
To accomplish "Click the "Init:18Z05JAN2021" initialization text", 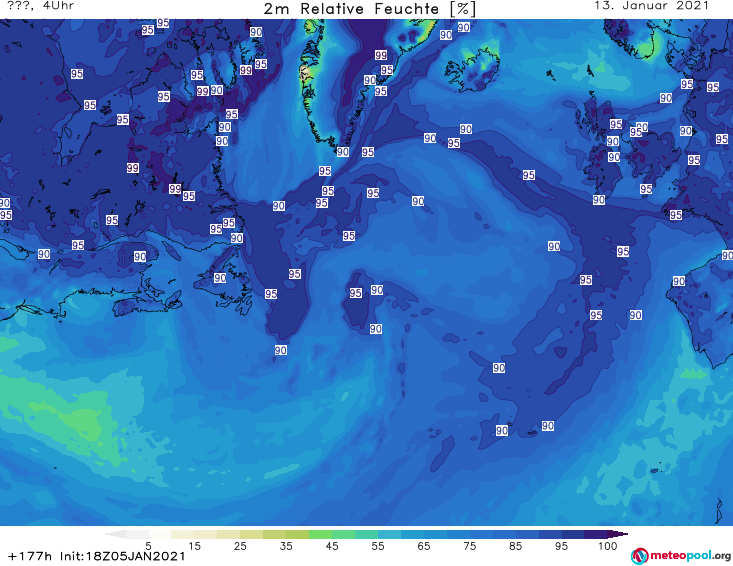I will pyautogui.click(x=122, y=556).
